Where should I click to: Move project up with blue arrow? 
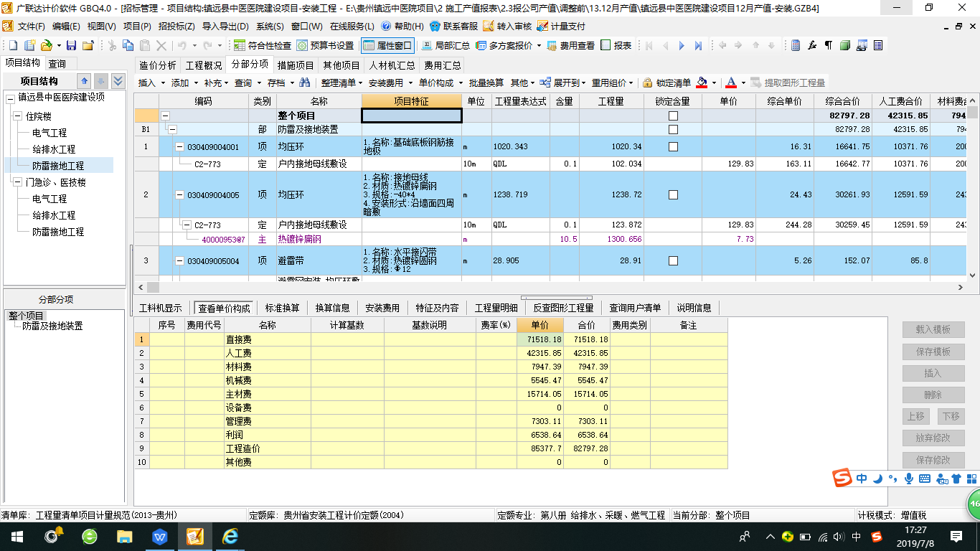pos(85,81)
